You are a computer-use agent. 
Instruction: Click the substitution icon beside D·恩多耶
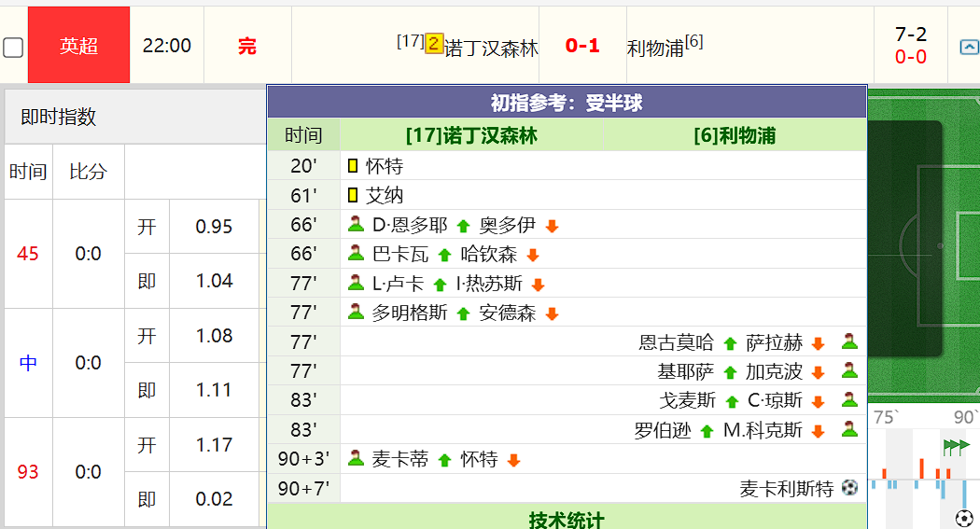(356, 225)
